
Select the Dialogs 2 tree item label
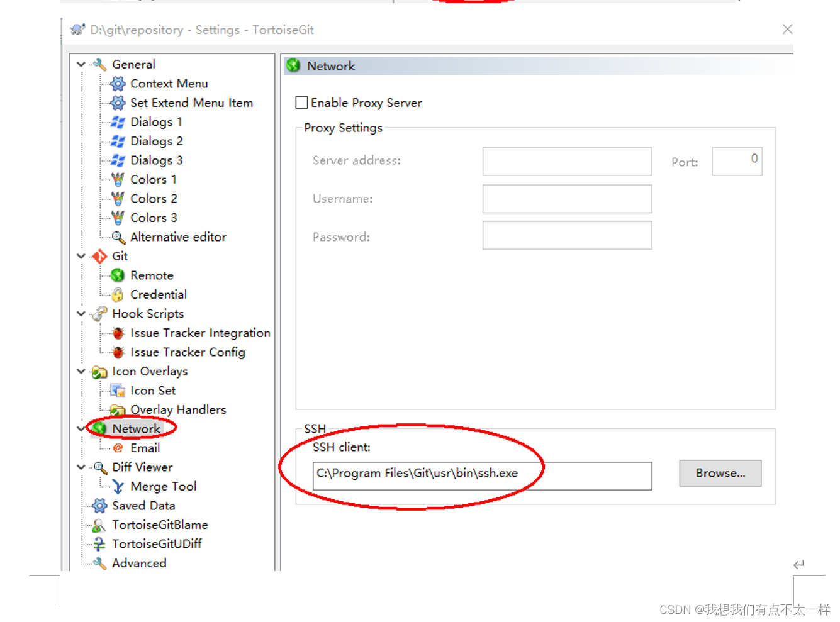click(x=157, y=141)
